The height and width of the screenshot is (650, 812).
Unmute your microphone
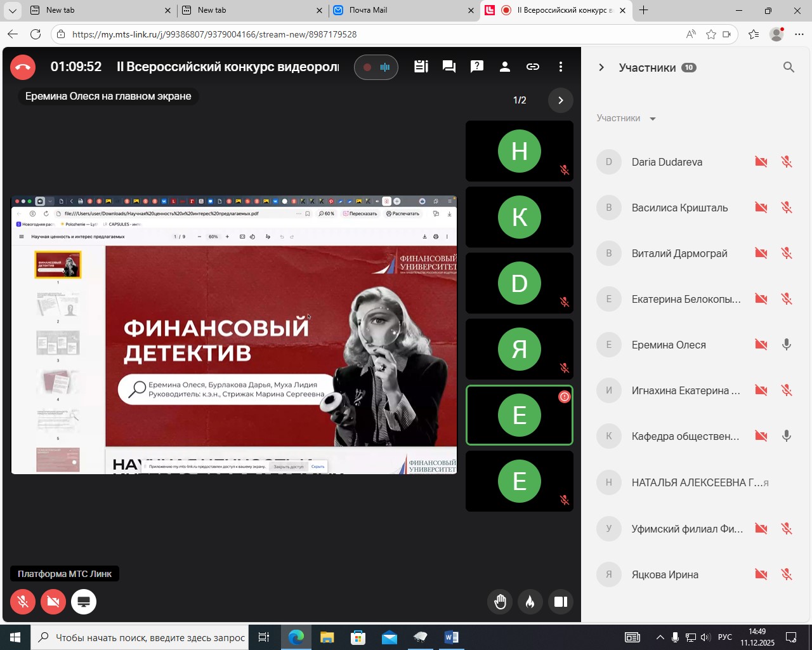point(23,602)
